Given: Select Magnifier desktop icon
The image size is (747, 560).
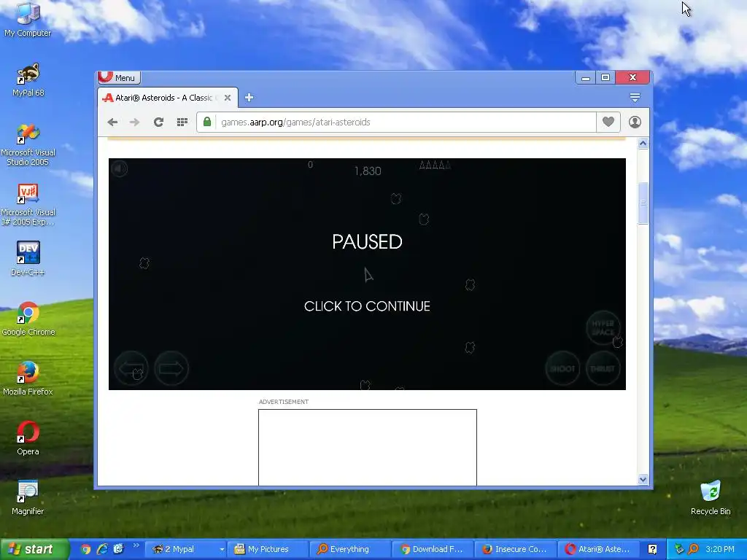Looking at the screenshot, I should tap(28, 498).
